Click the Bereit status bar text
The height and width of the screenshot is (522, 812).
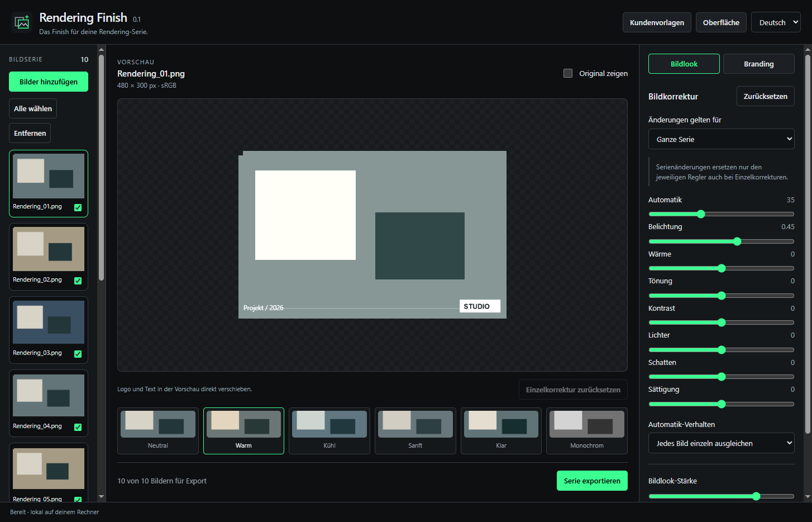click(55, 512)
